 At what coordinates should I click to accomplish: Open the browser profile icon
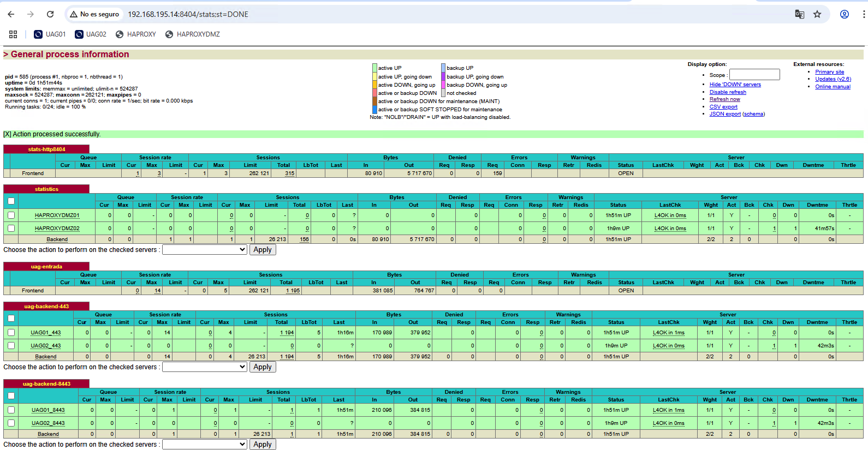click(845, 14)
